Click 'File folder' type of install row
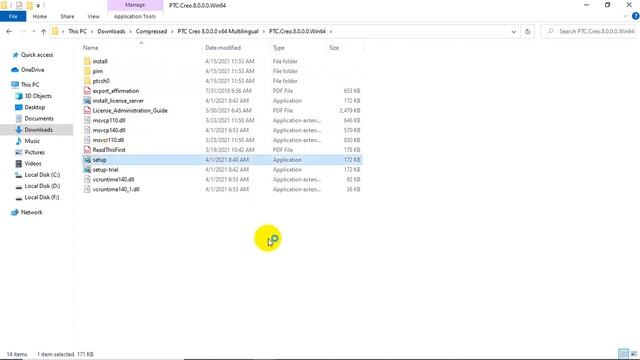640x360 pixels. (x=285, y=61)
